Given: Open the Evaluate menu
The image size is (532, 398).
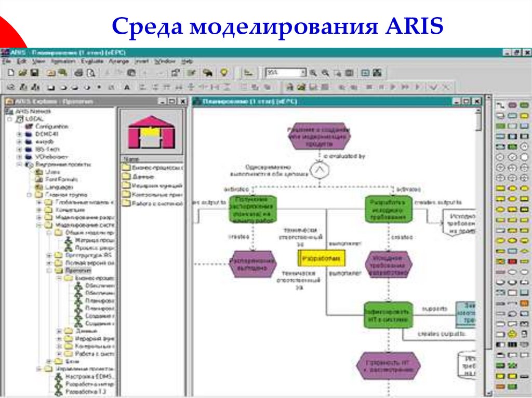Looking at the screenshot, I should 92,61.
